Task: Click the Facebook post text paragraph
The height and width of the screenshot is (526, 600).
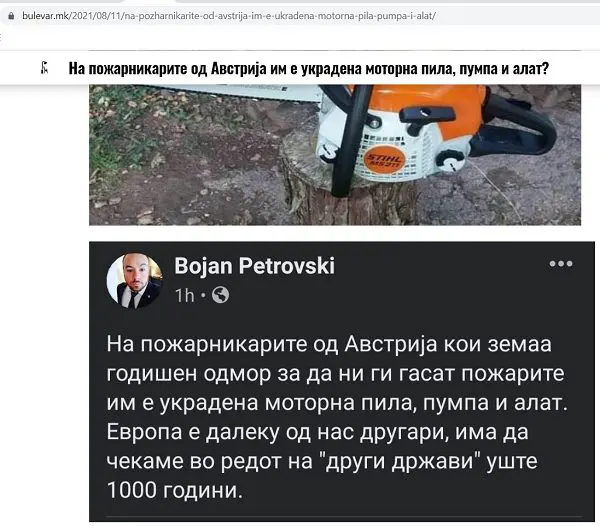Action: click(337, 417)
